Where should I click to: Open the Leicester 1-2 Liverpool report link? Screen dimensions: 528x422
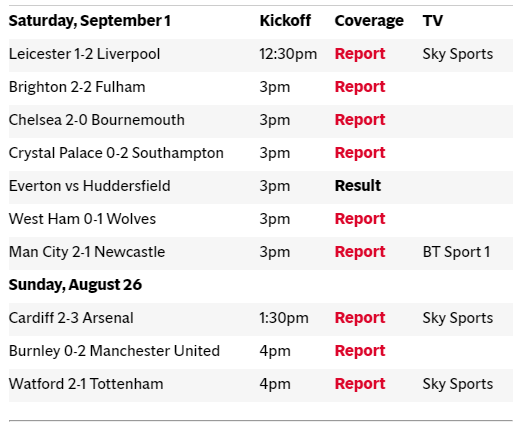360,54
